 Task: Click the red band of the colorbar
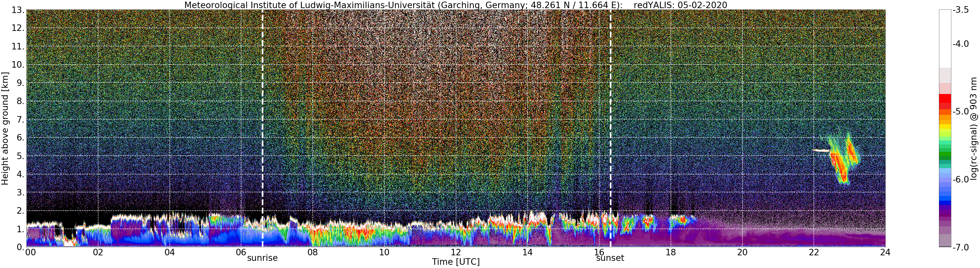(945, 102)
